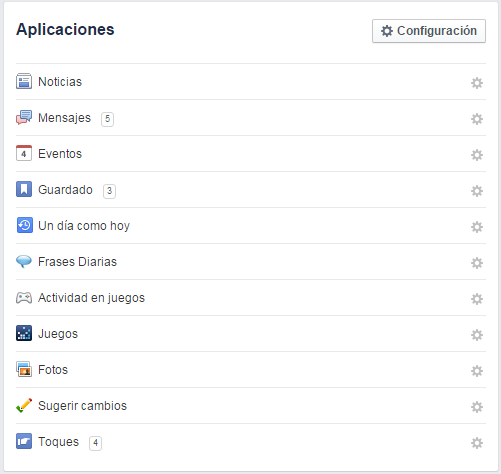Select the Eventos menu entry
The height and width of the screenshot is (474, 501).
[x=60, y=154]
